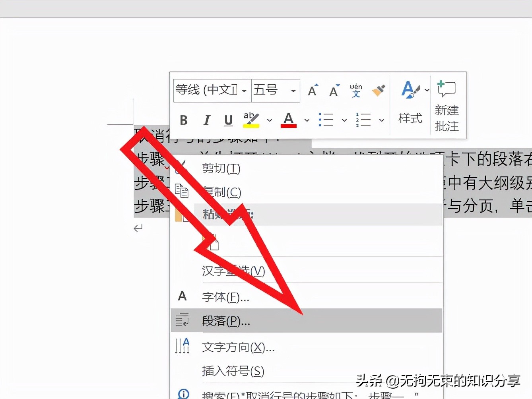The image size is (532, 399).
Task: Open the Phonetic Guide (wén) tool
Action: (x=356, y=90)
